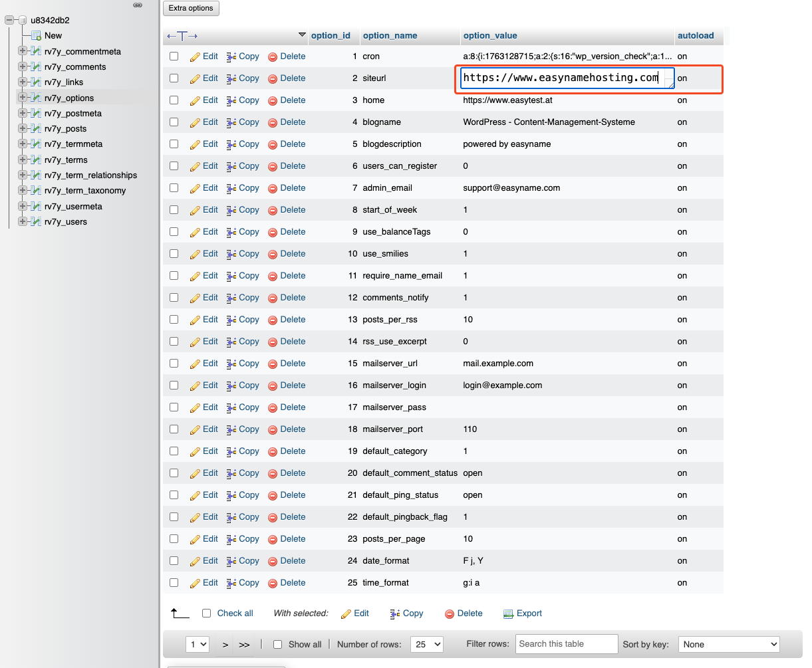Open the Sort by key dropdown
Screen dimensions: 812x668
(728, 645)
